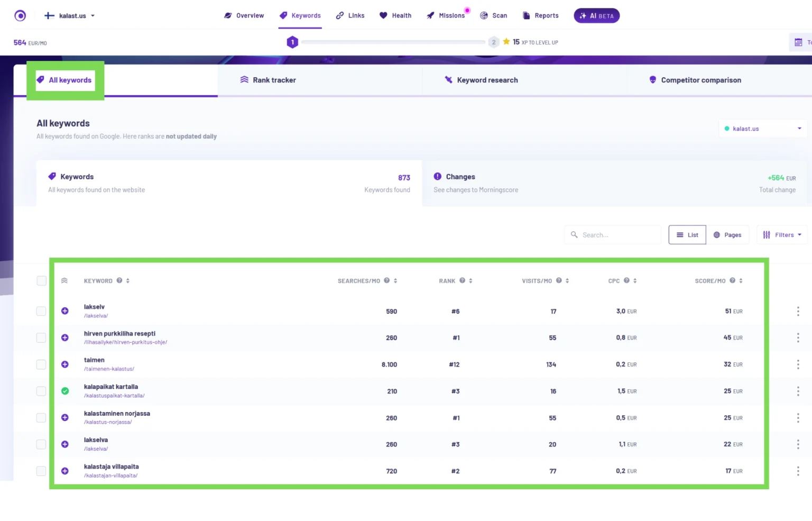Image resolution: width=812 pixels, height=521 pixels.
Task: Open options menu for 'taimen' row
Action: click(798, 364)
